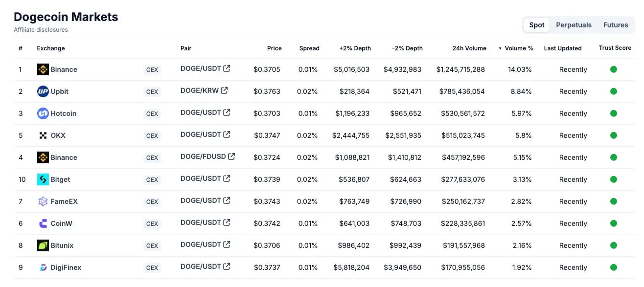Click the Bitunix exchange logo icon
Screen dimensions: 644x287
(43, 245)
